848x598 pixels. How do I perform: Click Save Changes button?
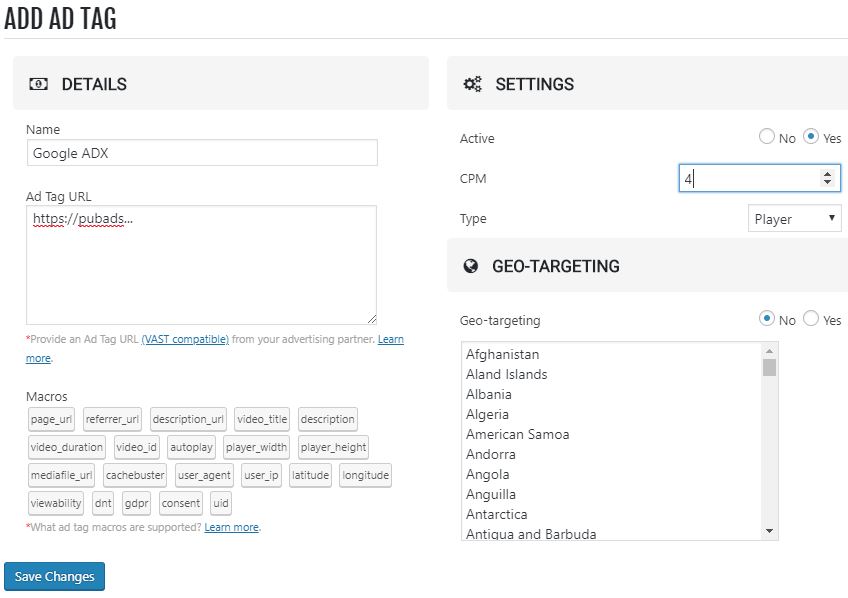click(54, 576)
